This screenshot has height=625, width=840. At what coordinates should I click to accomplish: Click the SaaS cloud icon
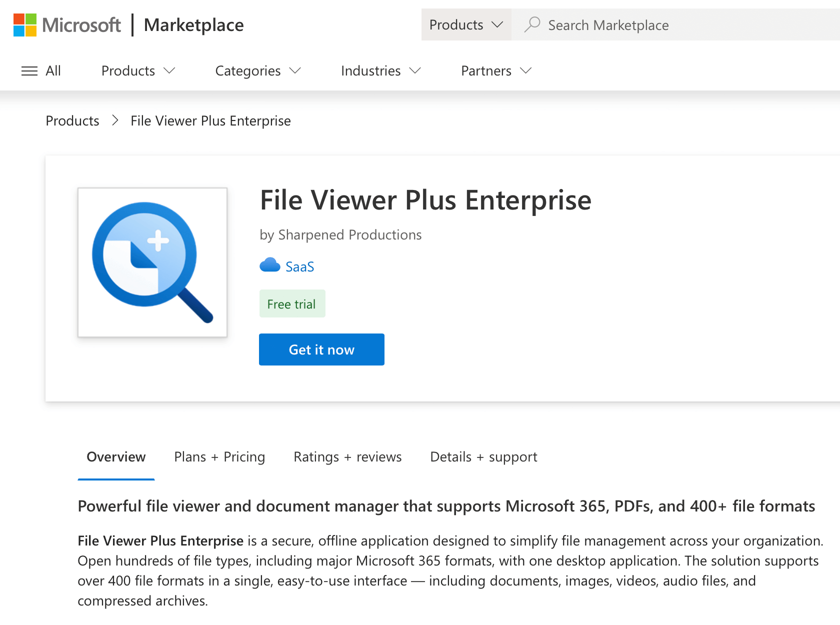270,265
